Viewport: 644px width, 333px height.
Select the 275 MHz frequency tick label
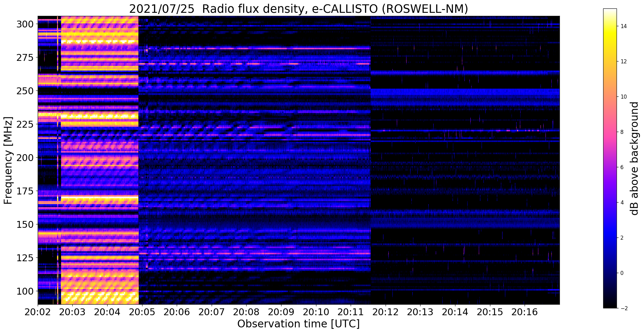pos(25,57)
